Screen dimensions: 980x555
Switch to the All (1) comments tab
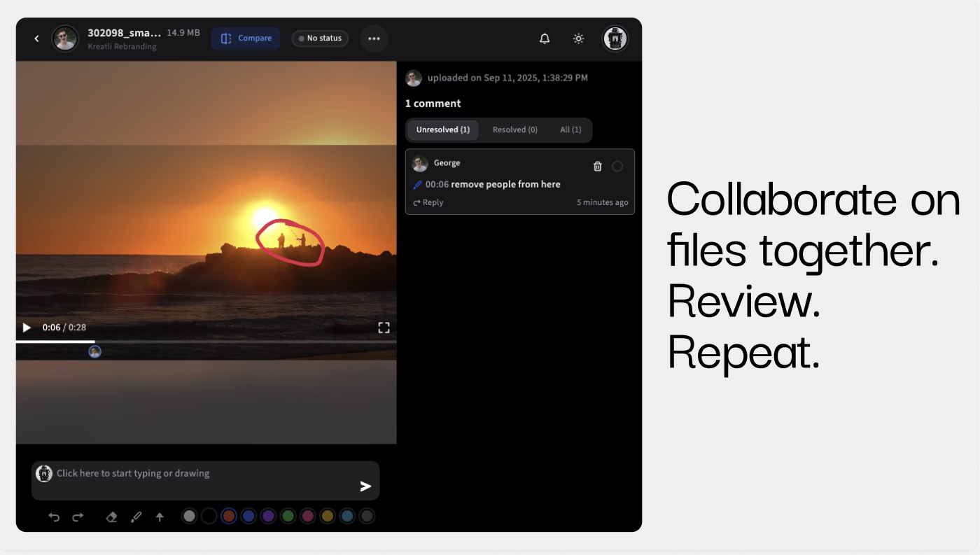[x=570, y=129]
